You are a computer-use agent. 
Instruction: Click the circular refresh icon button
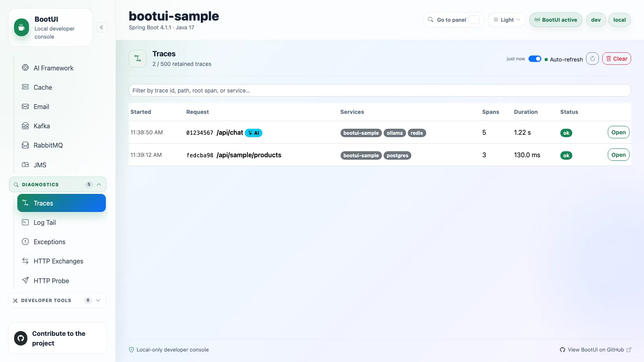click(592, 59)
